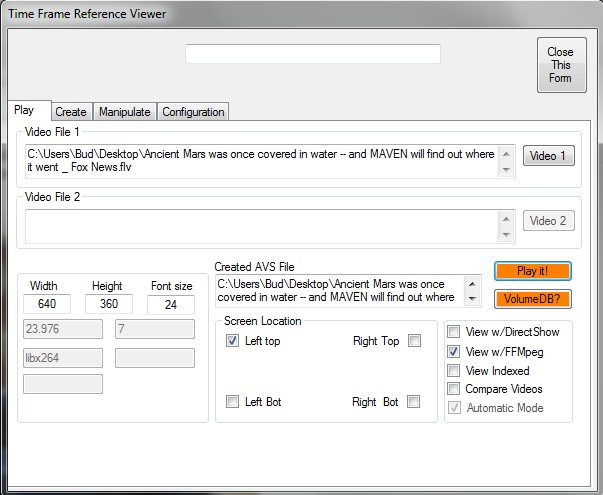Screen dimensions: 603x495
Task: Click inside the empty Video File 2 box
Action: point(260,225)
